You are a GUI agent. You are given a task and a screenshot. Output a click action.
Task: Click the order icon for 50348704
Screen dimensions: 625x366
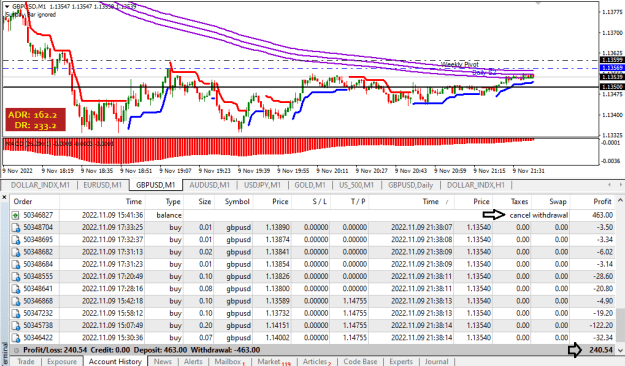[15, 228]
